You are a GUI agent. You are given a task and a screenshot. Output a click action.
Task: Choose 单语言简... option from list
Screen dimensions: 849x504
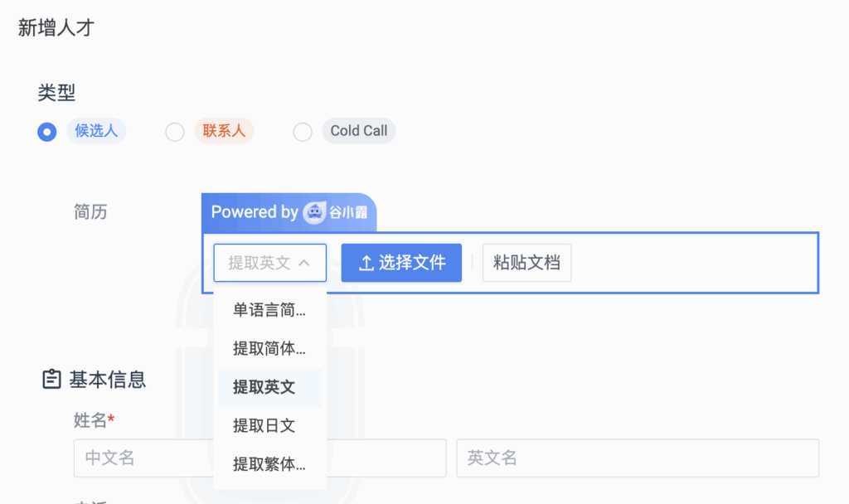(x=269, y=310)
